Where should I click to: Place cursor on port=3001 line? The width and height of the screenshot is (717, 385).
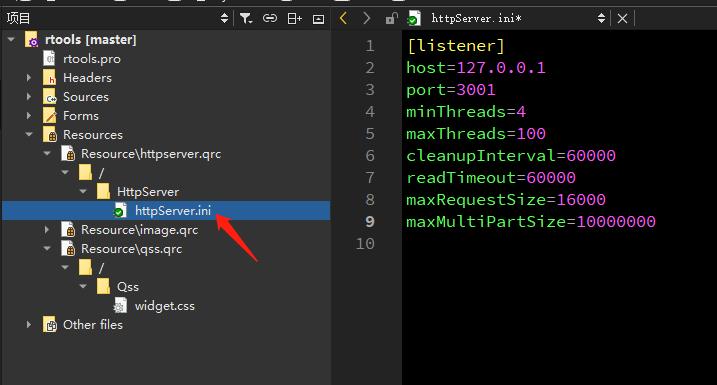[451, 90]
